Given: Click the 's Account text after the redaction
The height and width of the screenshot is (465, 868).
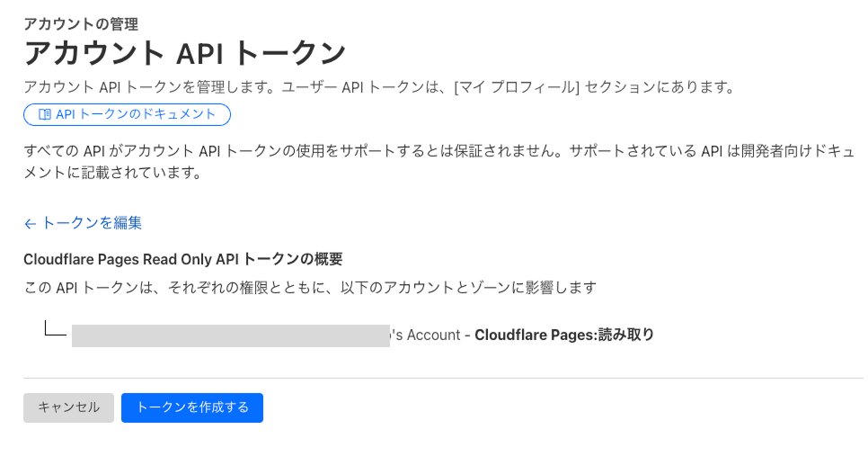Looking at the screenshot, I should click(426, 335).
